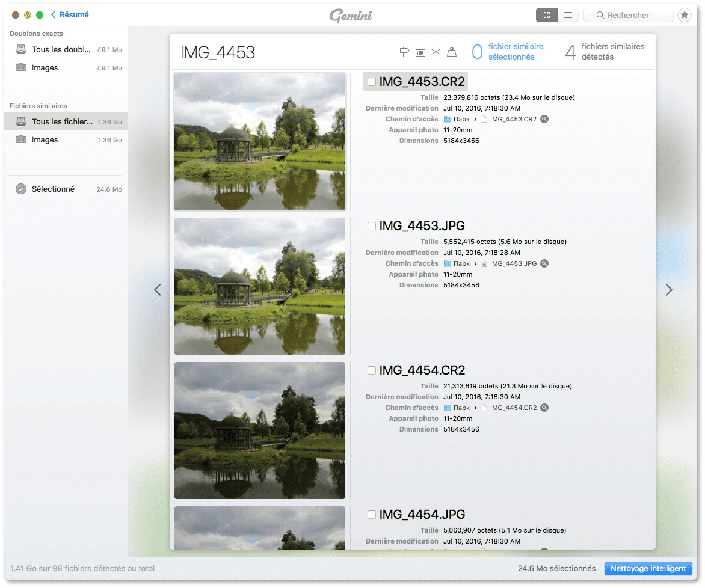Go to previous similar group arrow
The height and width of the screenshot is (588, 705).
[x=158, y=290]
